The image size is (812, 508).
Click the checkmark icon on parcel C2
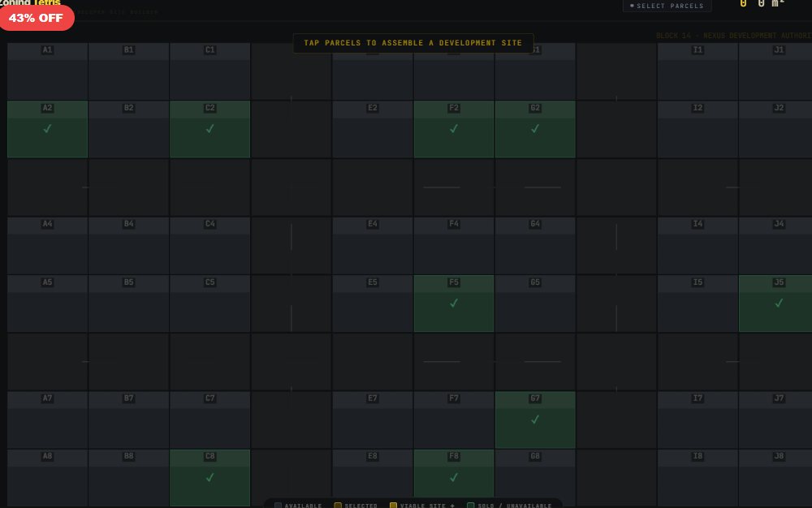[x=209, y=128]
